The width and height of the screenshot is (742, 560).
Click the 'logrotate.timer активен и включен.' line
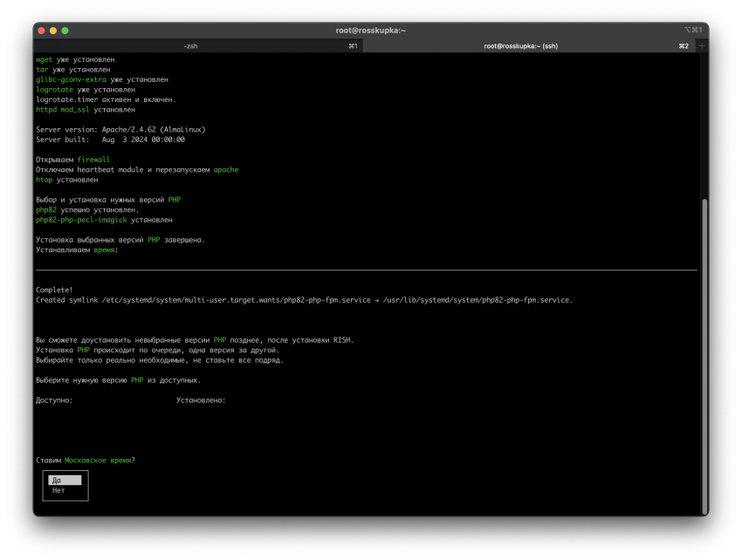click(106, 99)
